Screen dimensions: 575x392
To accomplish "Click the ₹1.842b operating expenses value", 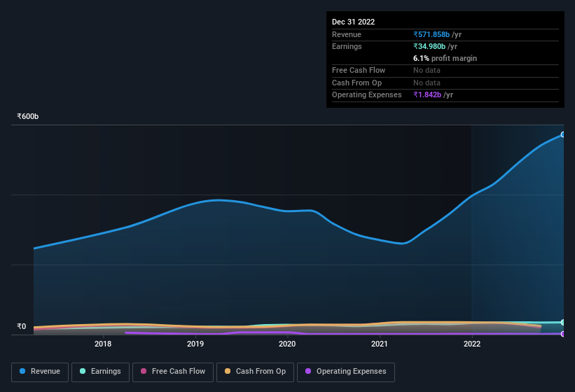I will 427,94.
